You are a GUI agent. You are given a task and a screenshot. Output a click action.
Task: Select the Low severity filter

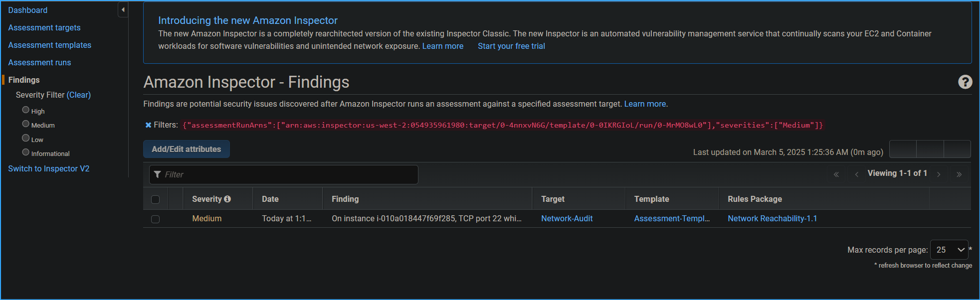coord(26,138)
